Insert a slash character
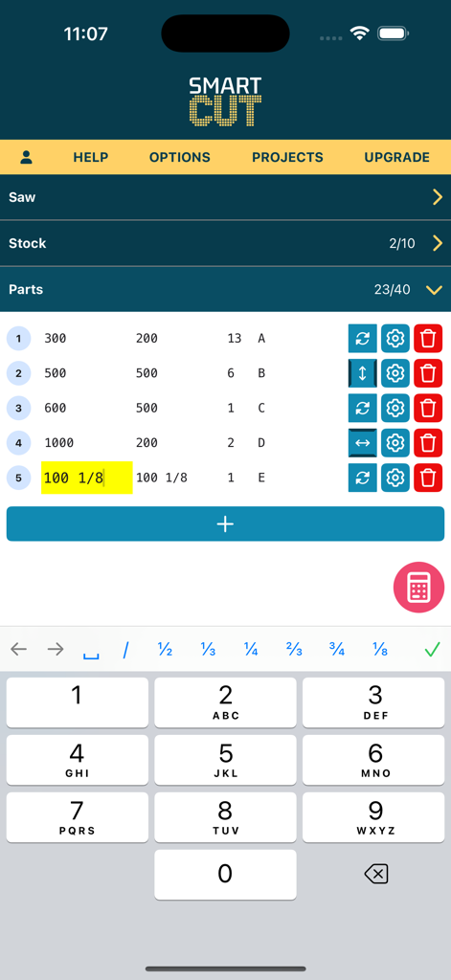This screenshot has height=980, width=451. pyautogui.click(x=125, y=650)
